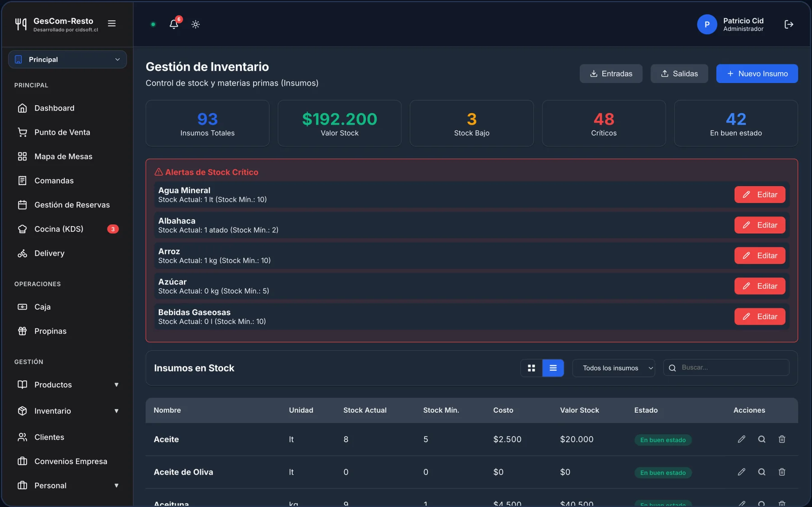Open the Todos los insumos filter

pos(614,368)
